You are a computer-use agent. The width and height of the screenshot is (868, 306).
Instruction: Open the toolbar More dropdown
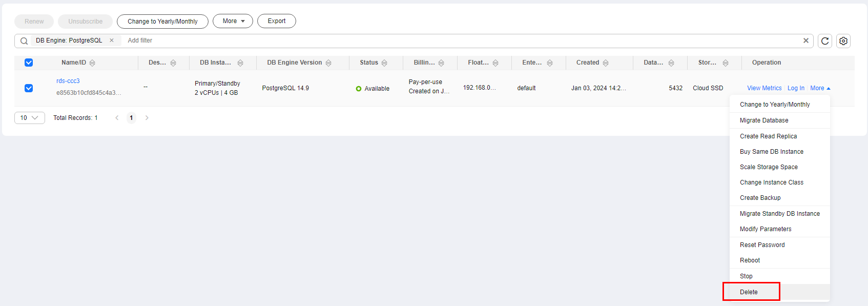coord(233,21)
